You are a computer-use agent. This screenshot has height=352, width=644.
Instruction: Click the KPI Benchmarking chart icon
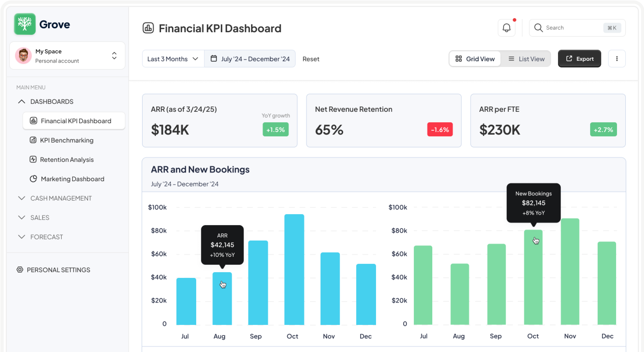(33, 140)
